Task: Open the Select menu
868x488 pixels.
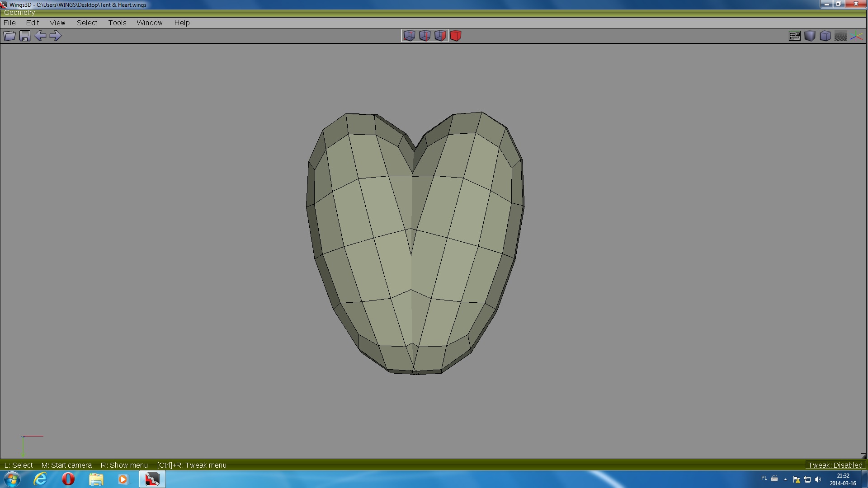Action: coord(87,23)
